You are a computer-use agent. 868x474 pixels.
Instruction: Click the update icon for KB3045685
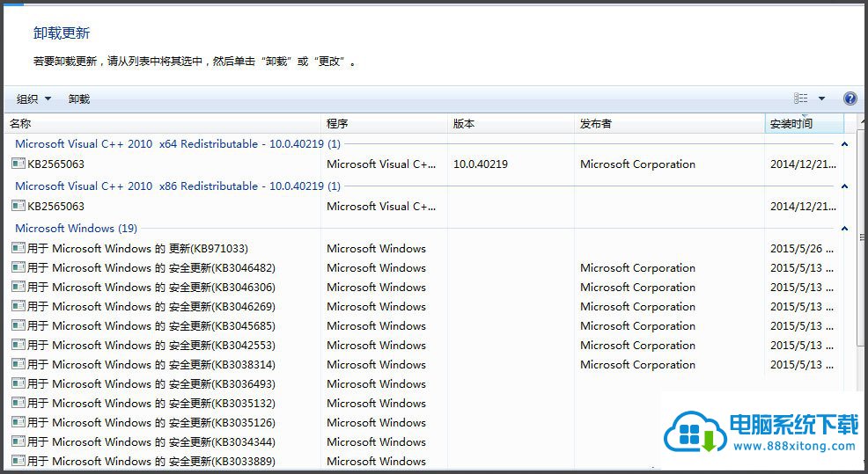click(x=18, y=325)
